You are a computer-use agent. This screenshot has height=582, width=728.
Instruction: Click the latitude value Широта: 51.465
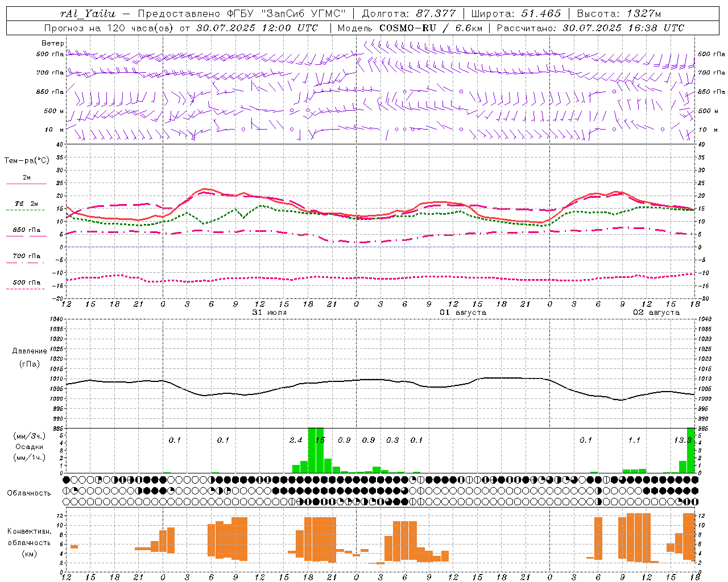[x=516, y=14]
